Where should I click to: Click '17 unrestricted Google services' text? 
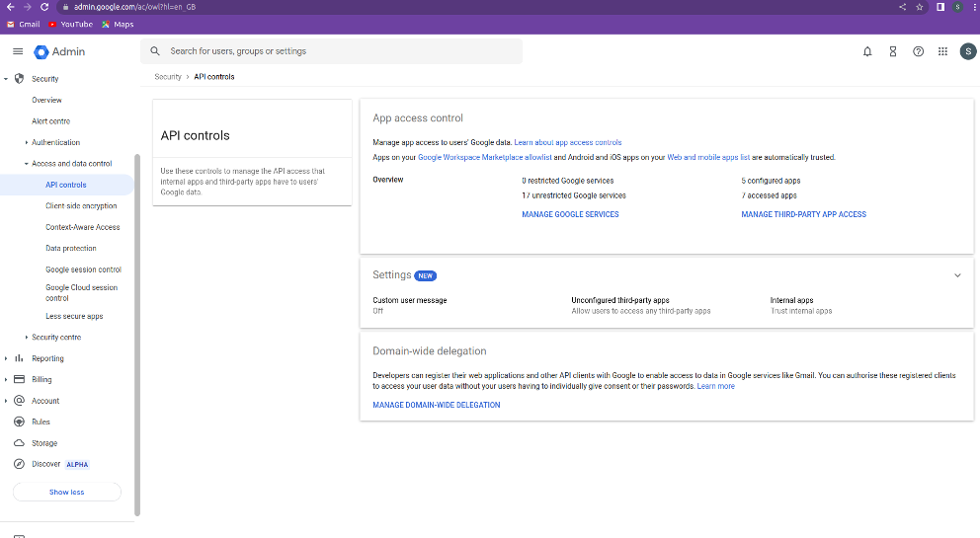click(x=574, y=195)
